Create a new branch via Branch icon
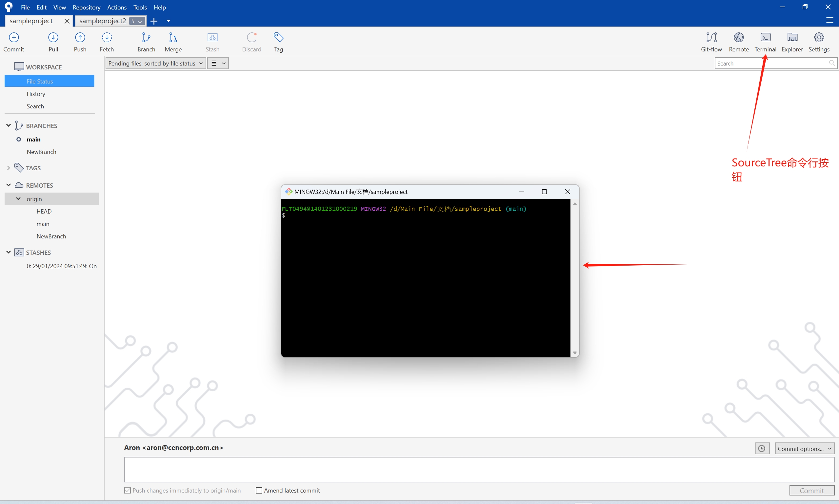839x504 pixels. pyautogui.click(x=146, y=42)
